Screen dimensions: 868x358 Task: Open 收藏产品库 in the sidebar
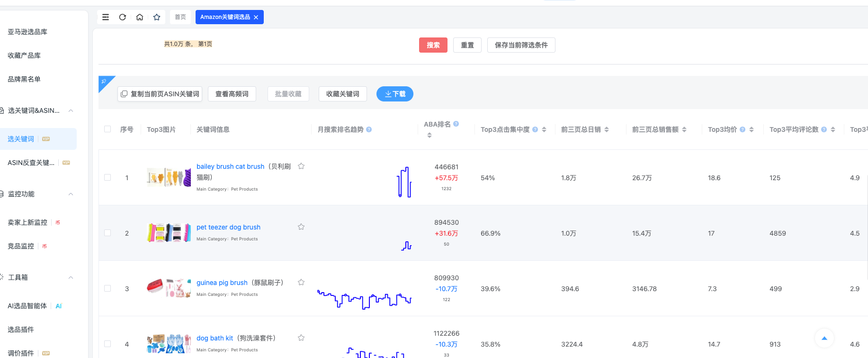coord(24,55)
